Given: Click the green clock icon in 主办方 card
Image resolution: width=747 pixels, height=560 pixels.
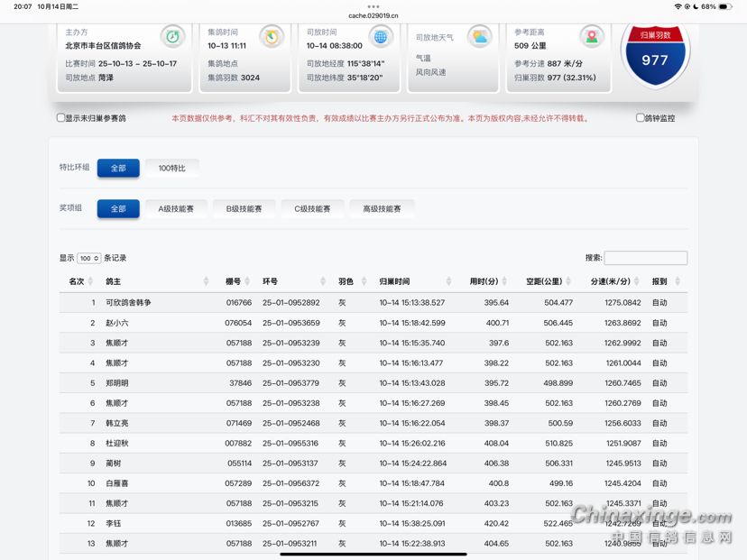Looking at the screenshot, I should [172, 37].
